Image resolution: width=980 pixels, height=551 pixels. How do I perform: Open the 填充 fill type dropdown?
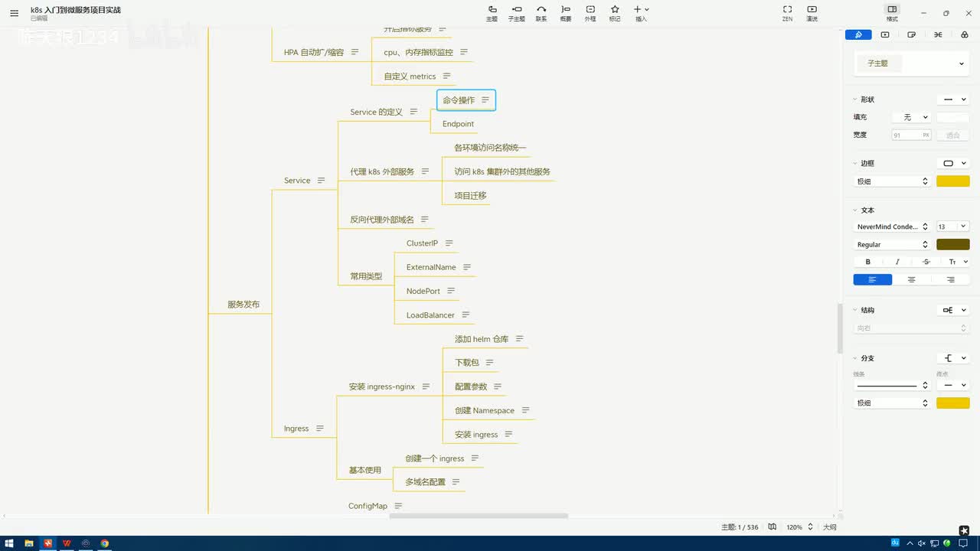pos(911,117)
